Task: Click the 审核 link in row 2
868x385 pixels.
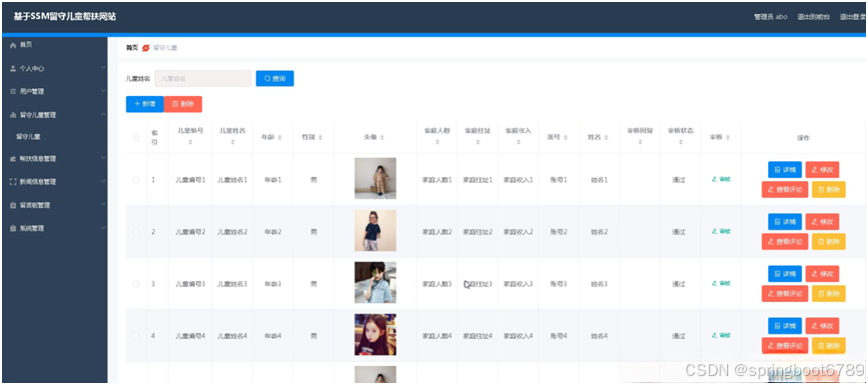Action: point(721,231)
